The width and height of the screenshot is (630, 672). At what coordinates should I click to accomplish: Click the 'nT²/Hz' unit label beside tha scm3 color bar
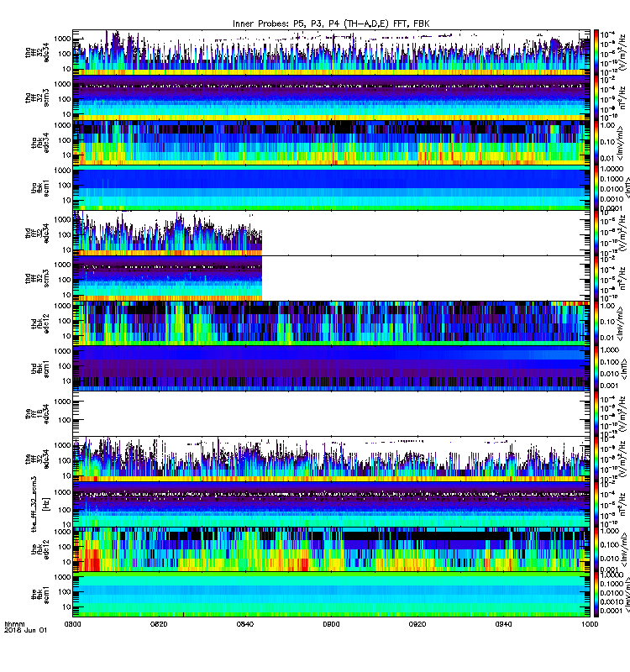[x=624, y=97]
